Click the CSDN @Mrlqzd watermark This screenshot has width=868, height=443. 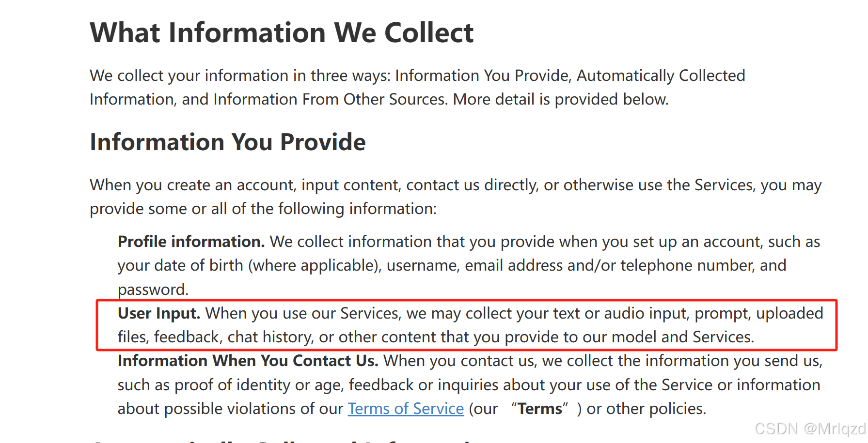(810, 428)
